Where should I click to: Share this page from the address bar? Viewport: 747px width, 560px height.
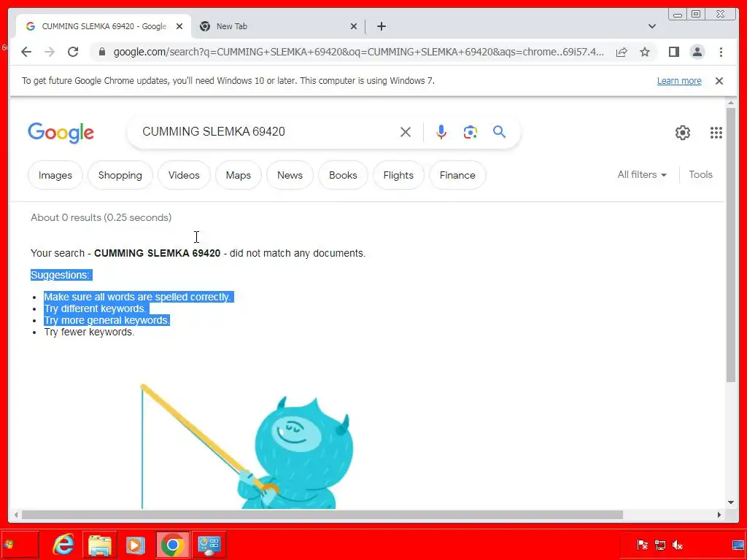[622, 52]
